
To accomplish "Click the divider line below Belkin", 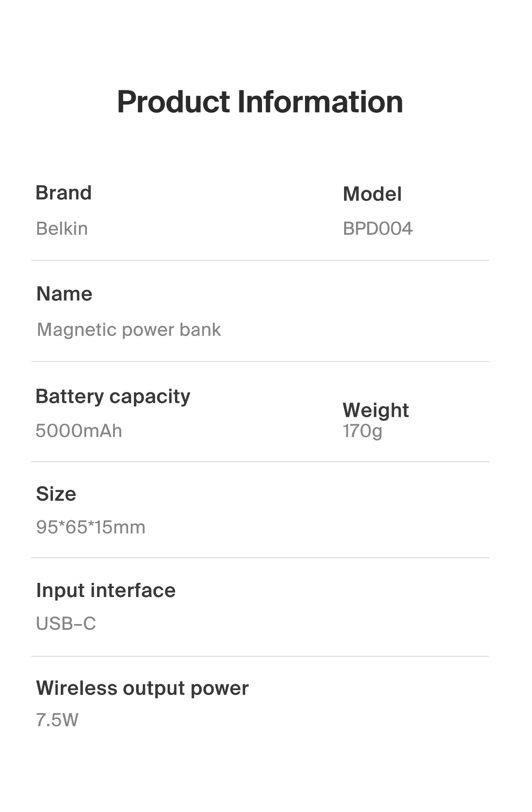I will [x=260, y=261].
